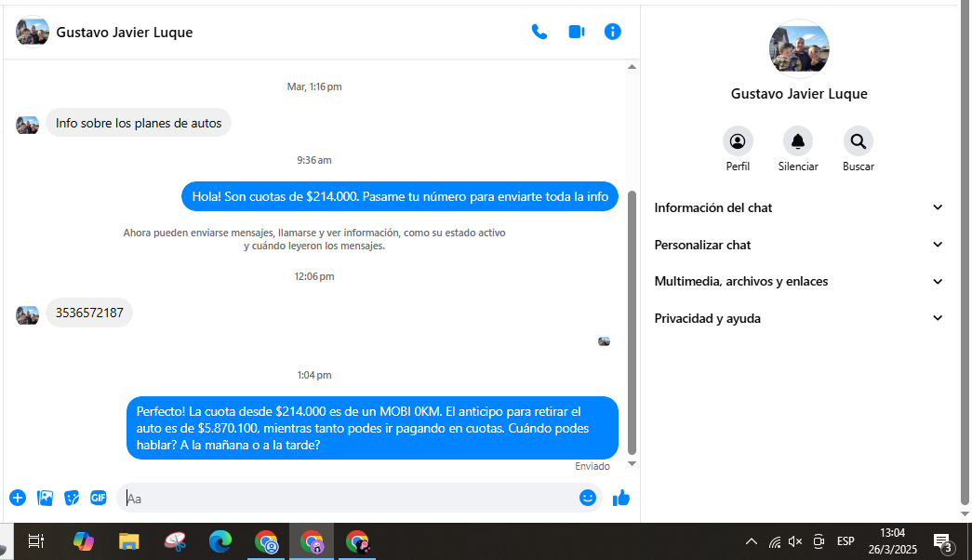Open the Perfil profile icon

coord(738,141)
